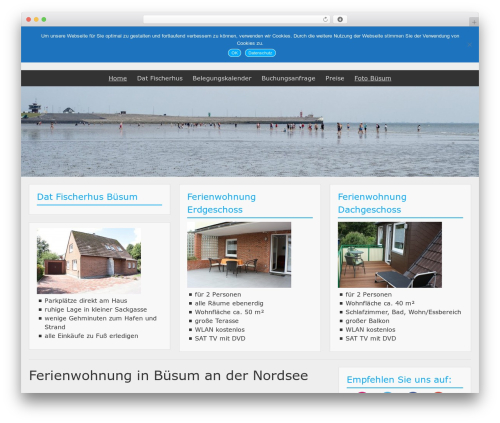
Task: Click 'Ferienwohnung in Büsum an der Nordsee' heading
Action: (x=168, y=375)
